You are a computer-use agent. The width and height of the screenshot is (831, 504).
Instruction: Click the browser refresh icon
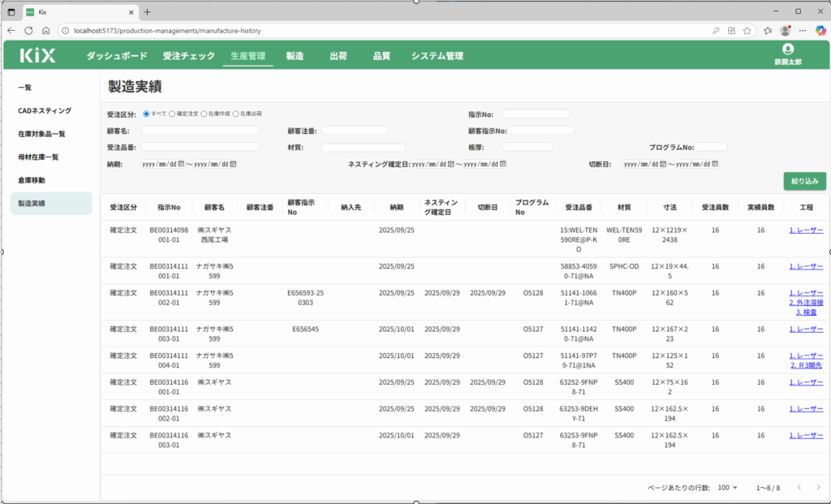click(28, 30)
